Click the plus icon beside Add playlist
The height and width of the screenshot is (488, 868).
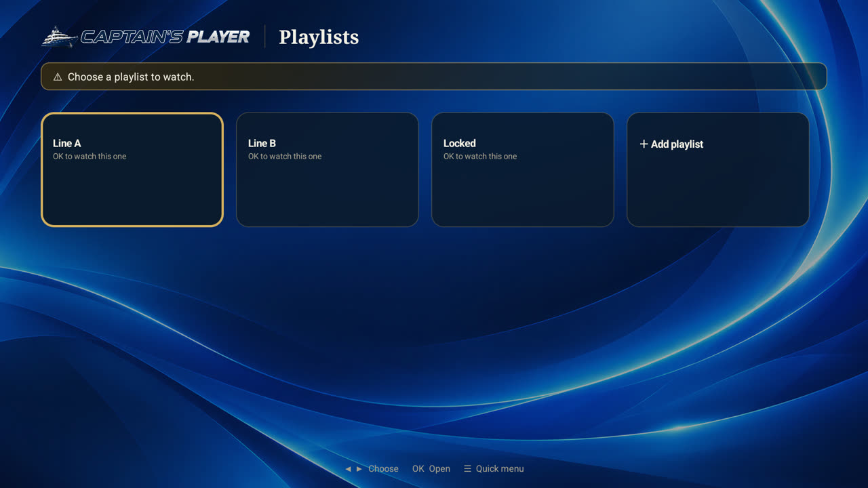[x=644, y=144]
